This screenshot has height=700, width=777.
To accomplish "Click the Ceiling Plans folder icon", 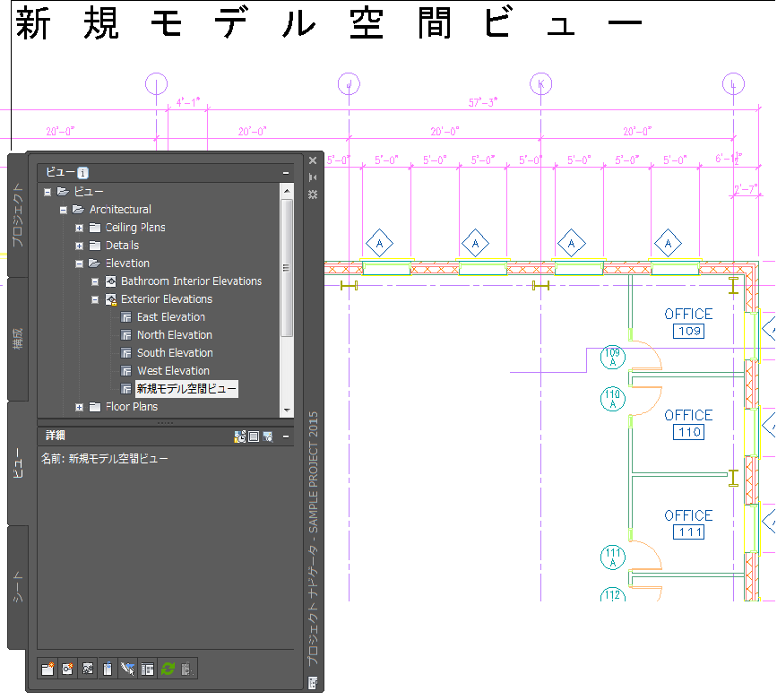I will pos(95,228).
